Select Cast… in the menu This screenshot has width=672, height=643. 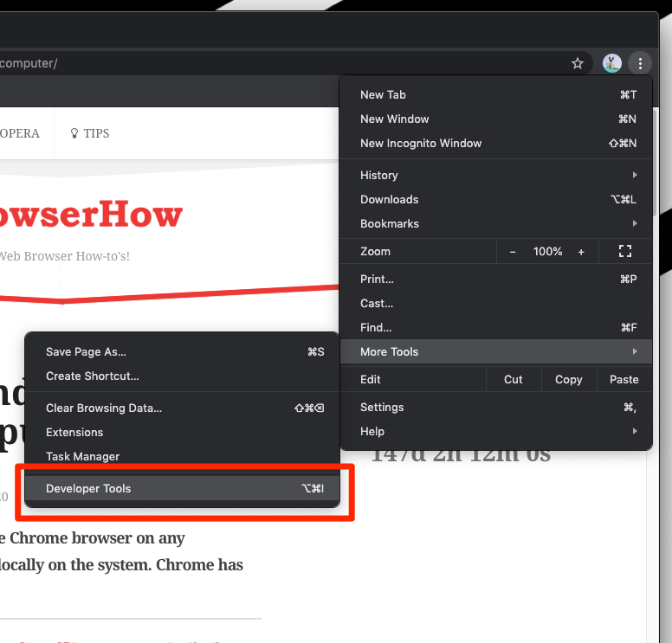click(x=496, y=303)
